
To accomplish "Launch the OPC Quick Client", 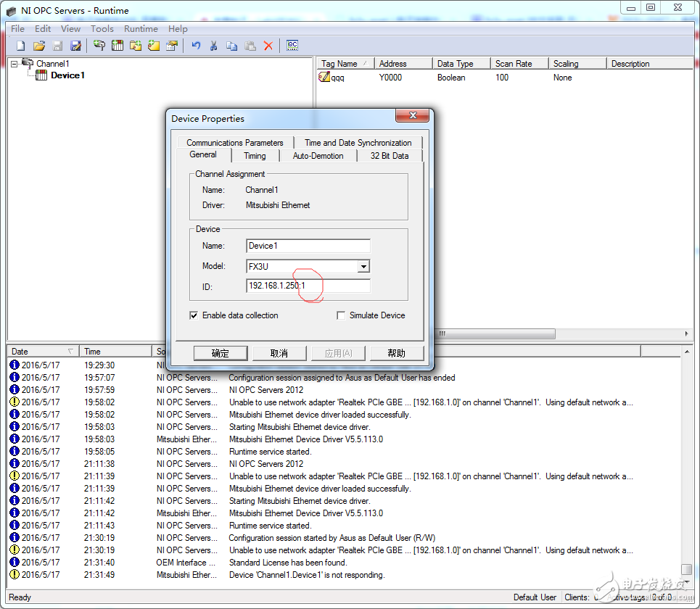I will pos(292,45).
